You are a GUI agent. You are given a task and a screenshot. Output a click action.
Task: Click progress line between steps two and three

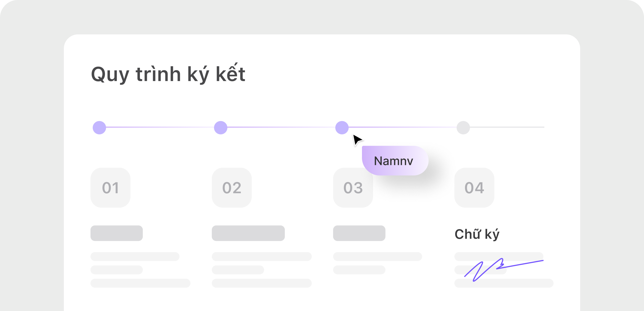[x=281, y=127]
